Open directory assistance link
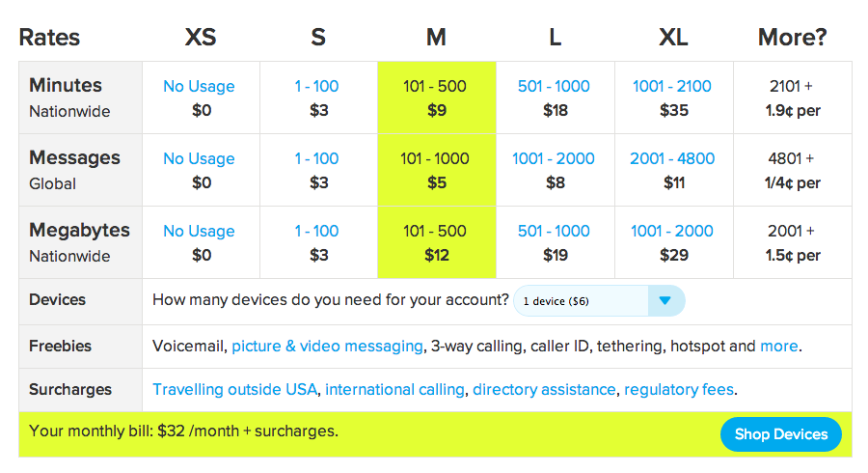This screenshot has width=868, height=473. (x=544, y=390)
